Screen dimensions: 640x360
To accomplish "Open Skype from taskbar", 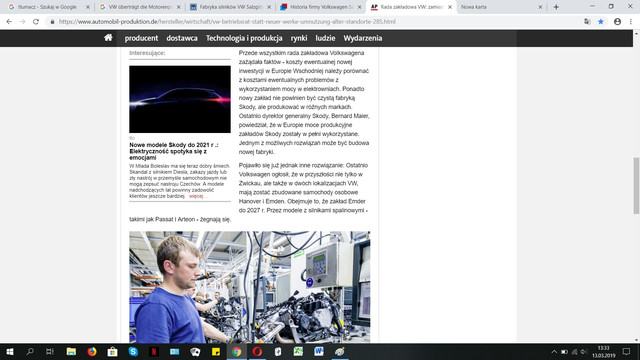I will click(x=133, y=351).
